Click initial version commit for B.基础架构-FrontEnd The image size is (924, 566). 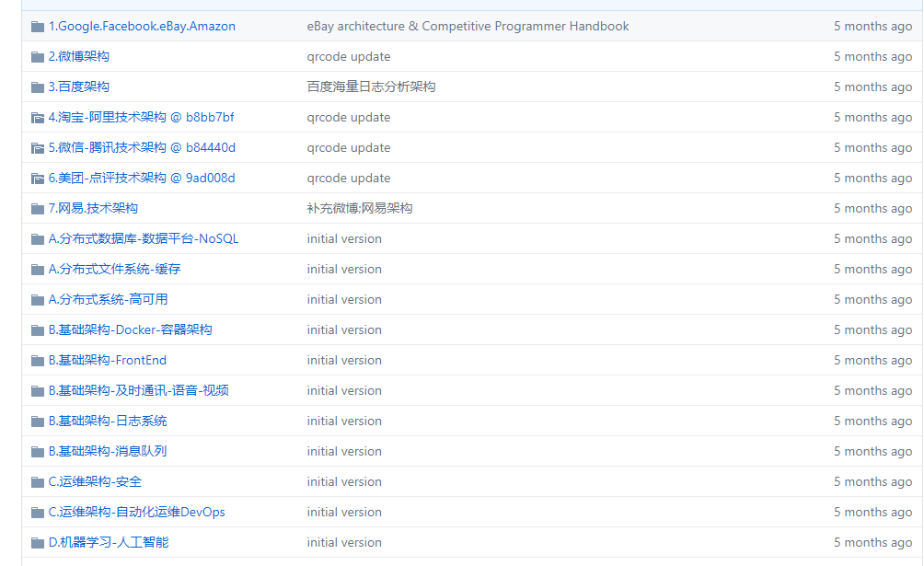coord(344,360)
